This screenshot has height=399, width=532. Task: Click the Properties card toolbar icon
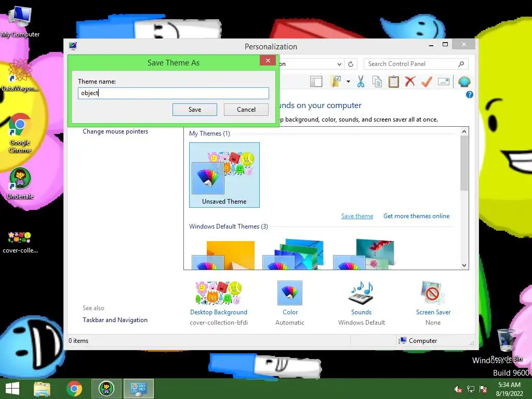point(444,82)
